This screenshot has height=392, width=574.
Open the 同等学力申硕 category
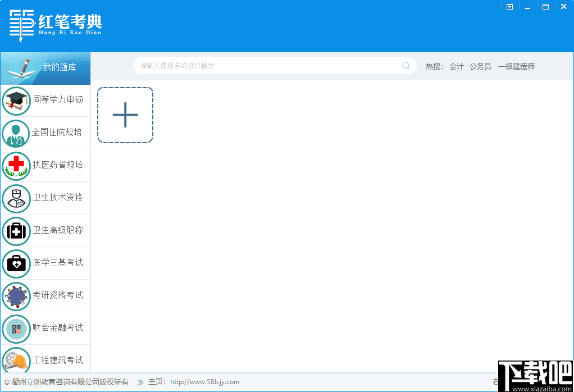pos(16,101)
